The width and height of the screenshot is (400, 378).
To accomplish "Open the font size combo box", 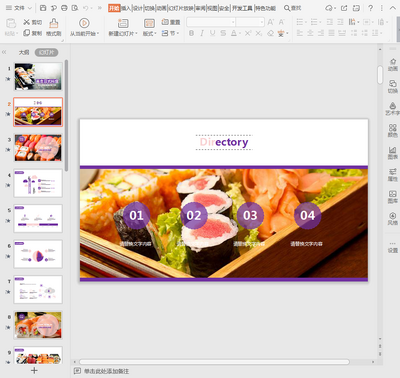I will pyautogui.click(x=250, y=22).
